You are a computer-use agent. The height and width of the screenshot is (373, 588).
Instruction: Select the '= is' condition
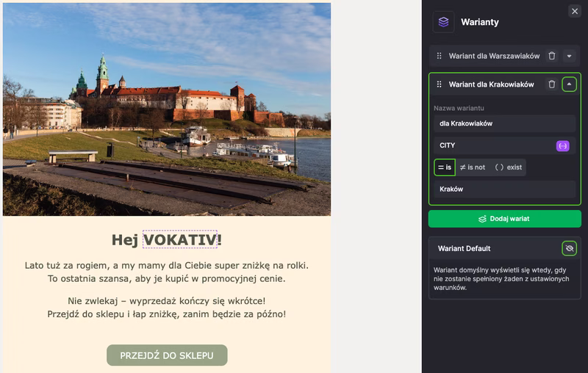click(445, 167)
